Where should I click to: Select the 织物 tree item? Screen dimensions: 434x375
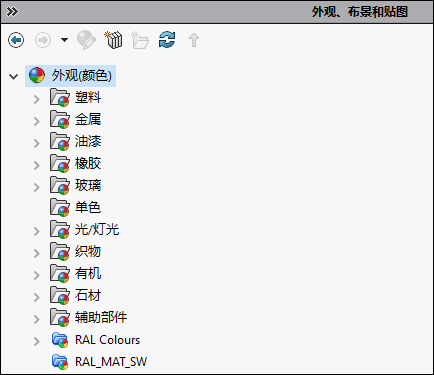(88, 251)
